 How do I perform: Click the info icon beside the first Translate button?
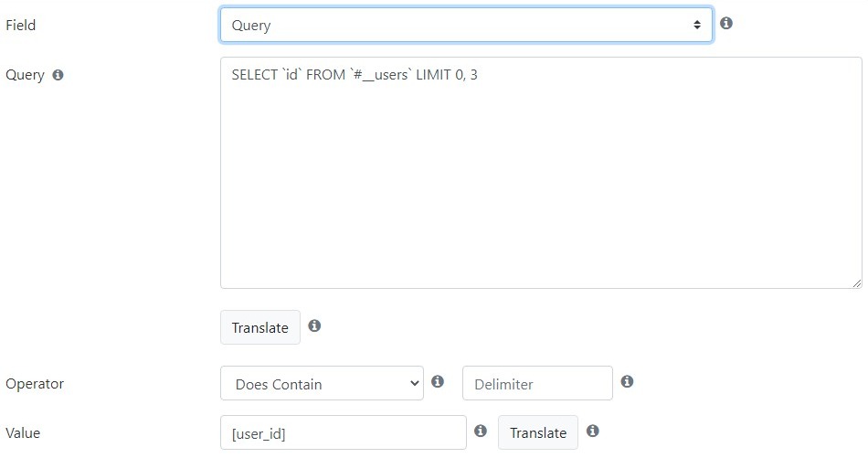(314, 325)
